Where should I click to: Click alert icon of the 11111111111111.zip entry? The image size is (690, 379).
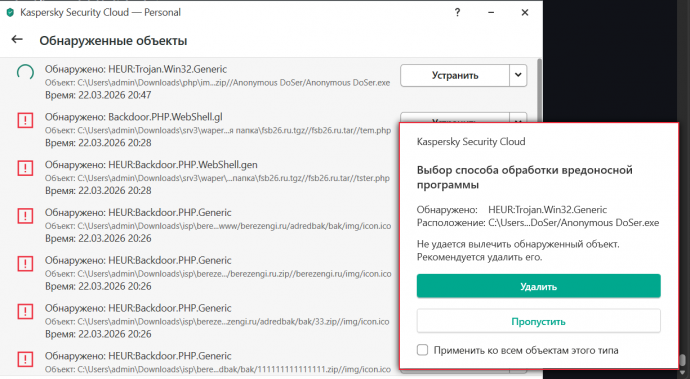pyautogui.click(x=25, y=360)
